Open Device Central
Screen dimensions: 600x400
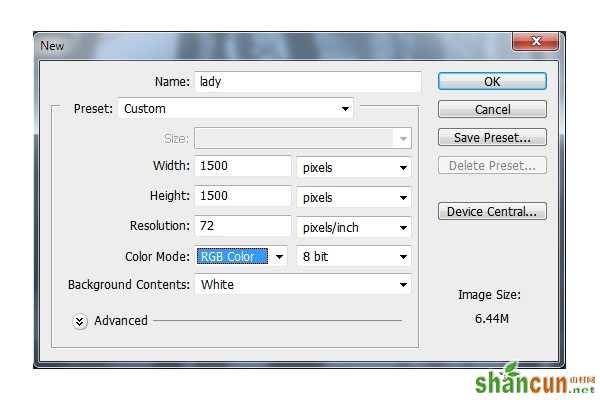click(492, 211)
